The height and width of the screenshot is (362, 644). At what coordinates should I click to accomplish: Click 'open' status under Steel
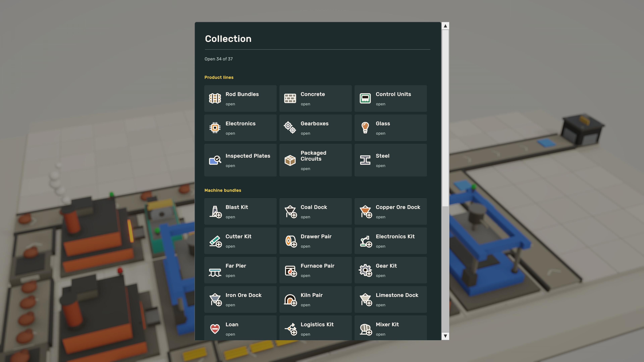point(381,166)
